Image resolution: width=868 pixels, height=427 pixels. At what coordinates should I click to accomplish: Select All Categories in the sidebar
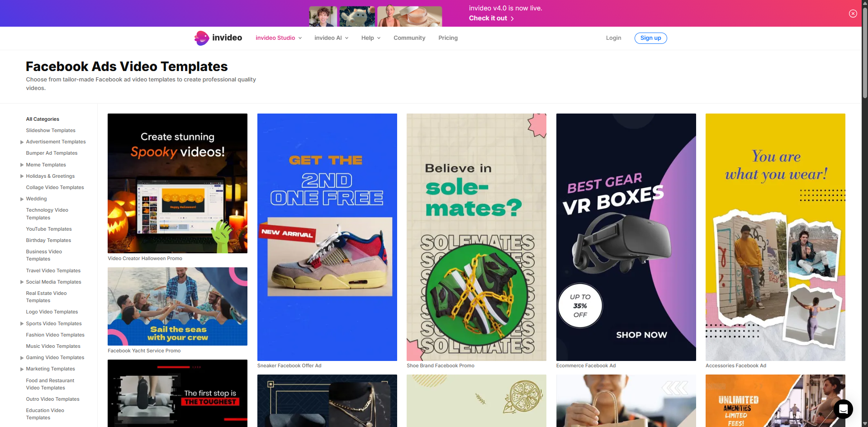coord(42,119)
